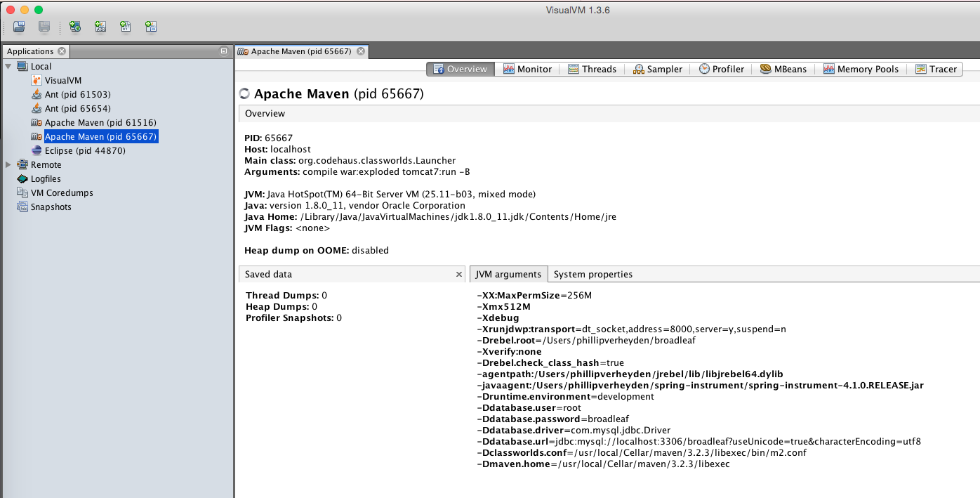Expand the Remote node

pos(8,164)
